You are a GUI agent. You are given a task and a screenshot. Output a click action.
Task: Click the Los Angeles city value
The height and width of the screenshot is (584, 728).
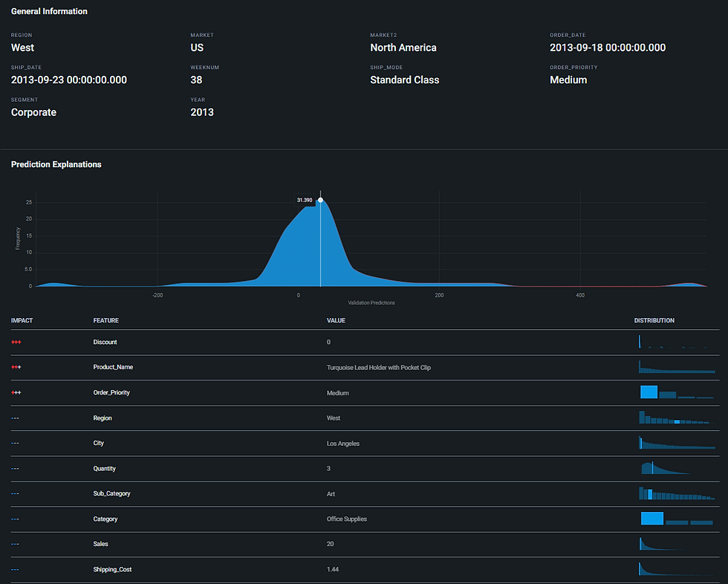[343, 444]
